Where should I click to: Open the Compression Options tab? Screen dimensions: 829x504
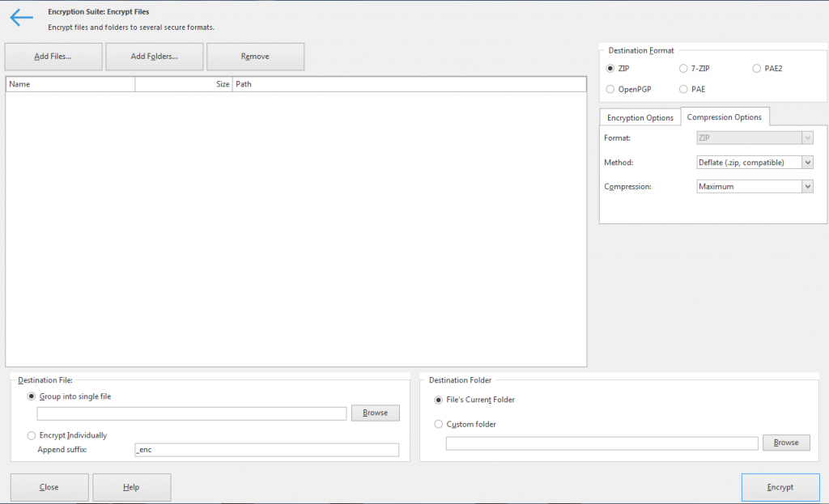coord(725,116)
